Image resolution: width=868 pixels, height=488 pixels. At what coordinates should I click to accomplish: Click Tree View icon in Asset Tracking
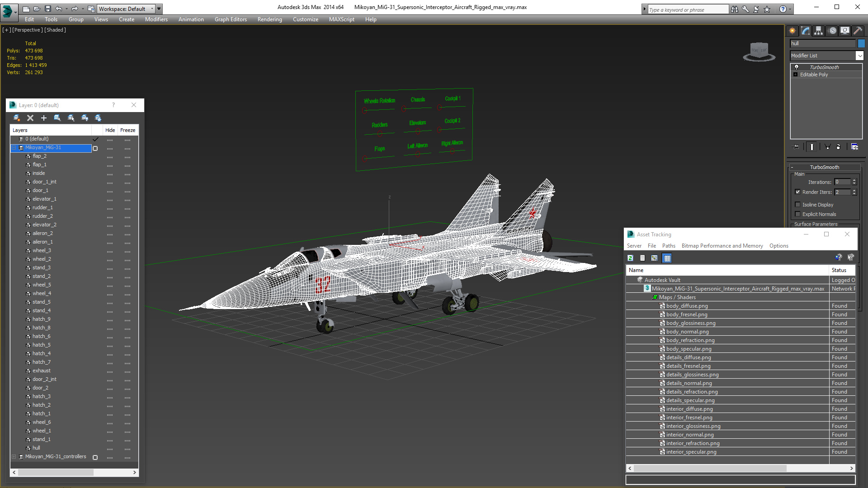[x=654, y=258]
